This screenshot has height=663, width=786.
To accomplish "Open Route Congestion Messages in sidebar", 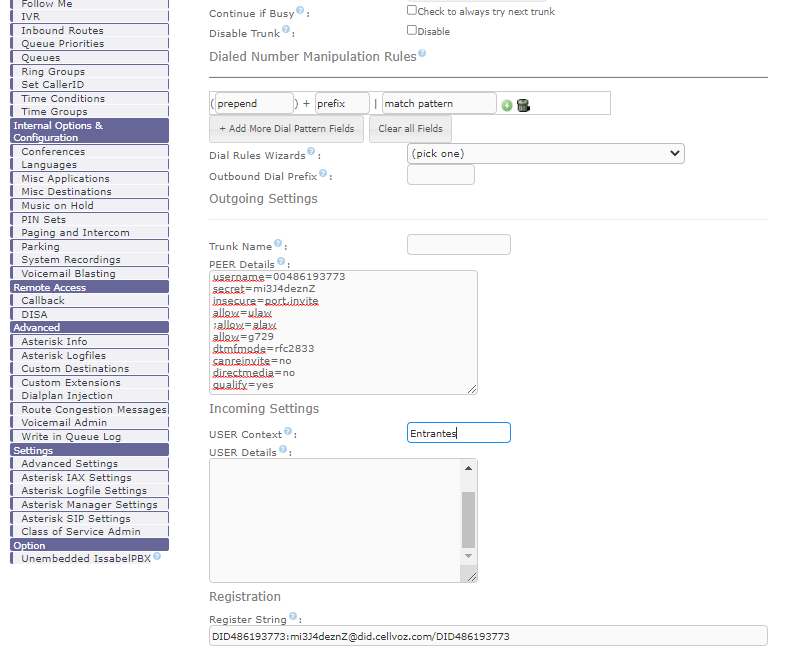I will [x=94, y=409].
